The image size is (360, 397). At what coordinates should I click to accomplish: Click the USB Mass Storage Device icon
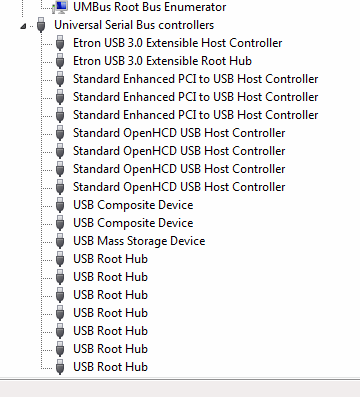pyautogui.click(x=60, y=241)
